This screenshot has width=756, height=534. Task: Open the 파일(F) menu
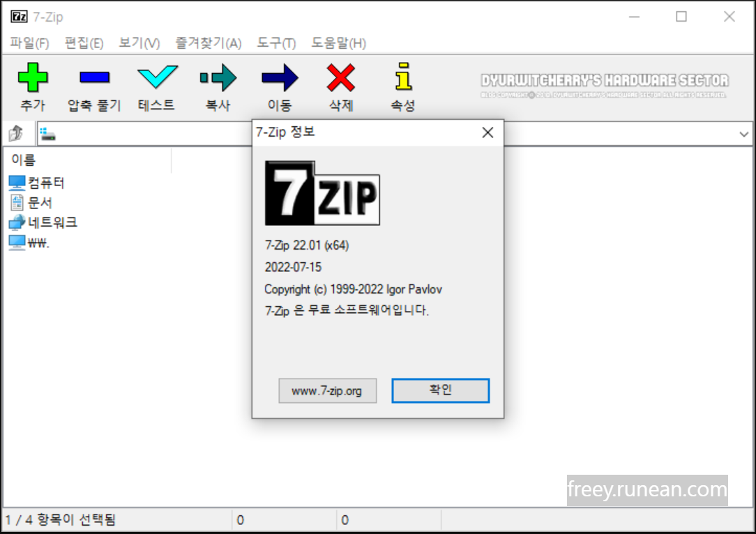(29, 43)
